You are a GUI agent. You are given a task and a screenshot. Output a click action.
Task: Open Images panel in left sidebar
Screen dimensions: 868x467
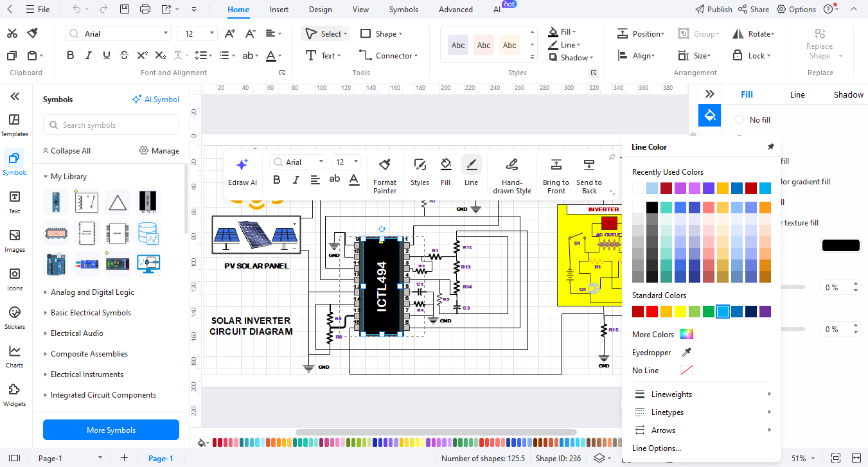click(15, 241)
